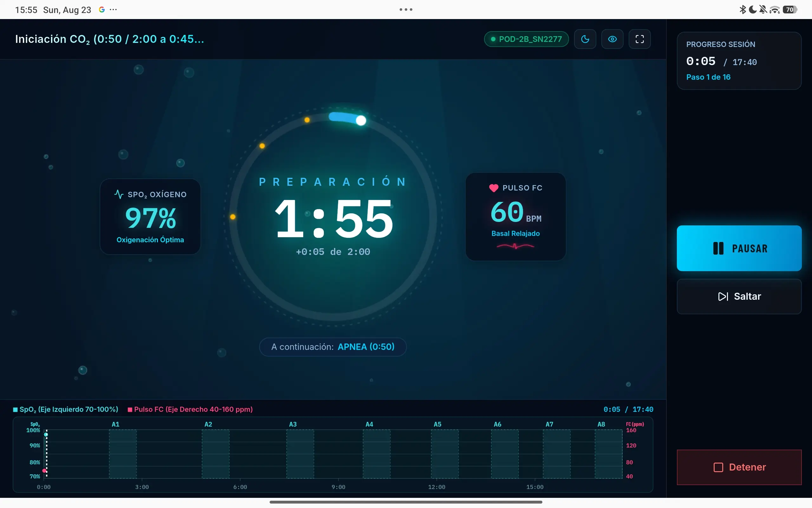Select the A3 apnea segment on the timeline
The width and height of the screenshot is (812, 508).
pos(300,454)
